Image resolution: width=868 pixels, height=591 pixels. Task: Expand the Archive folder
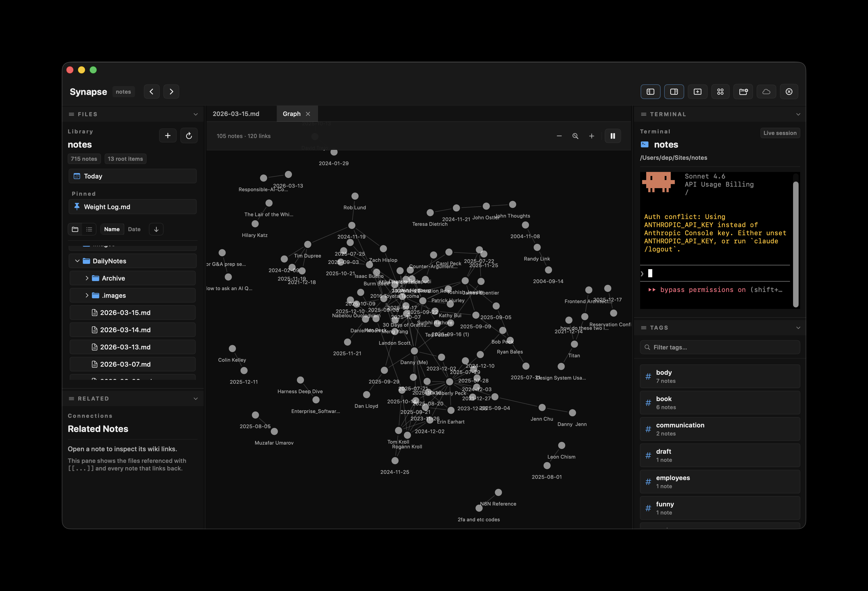pyautogui.click(x=87, y=278)
